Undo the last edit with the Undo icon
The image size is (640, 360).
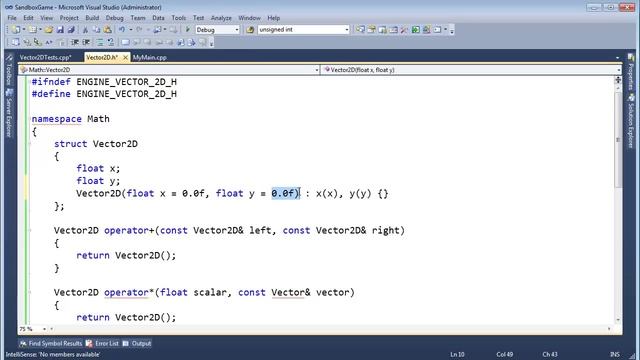122,30
